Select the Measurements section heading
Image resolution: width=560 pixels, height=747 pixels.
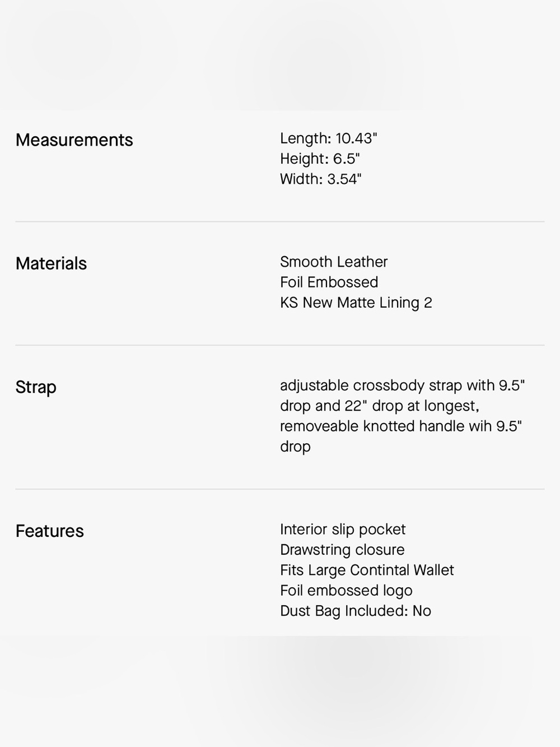tap(74, 140)
